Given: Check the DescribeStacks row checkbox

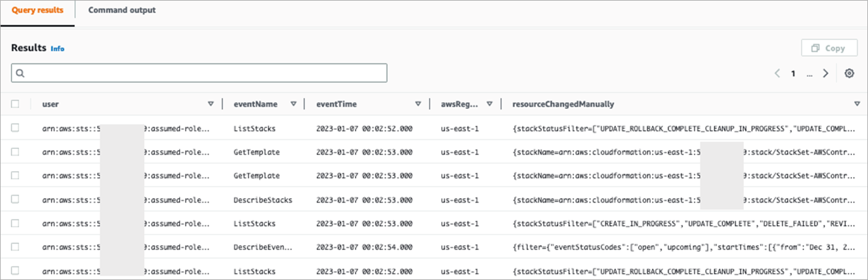Looking at the screenshot, I should pyautogui.click(x=15, y=199).
